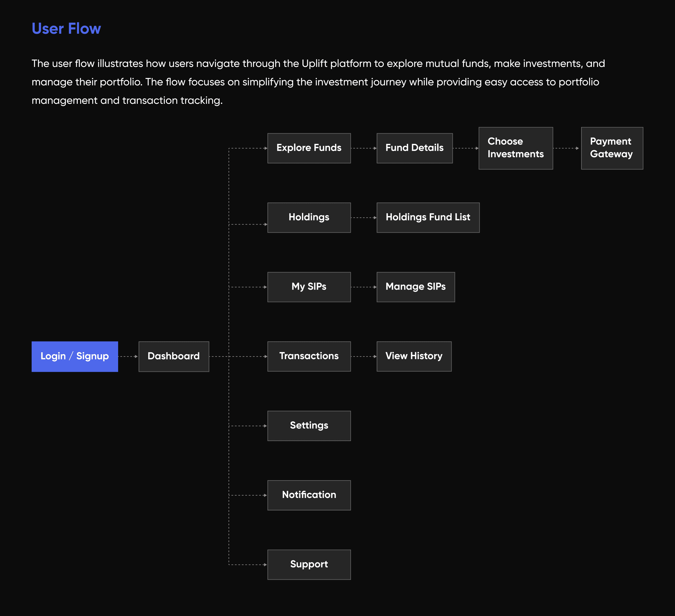Select the Settings box

coord(309,426)
